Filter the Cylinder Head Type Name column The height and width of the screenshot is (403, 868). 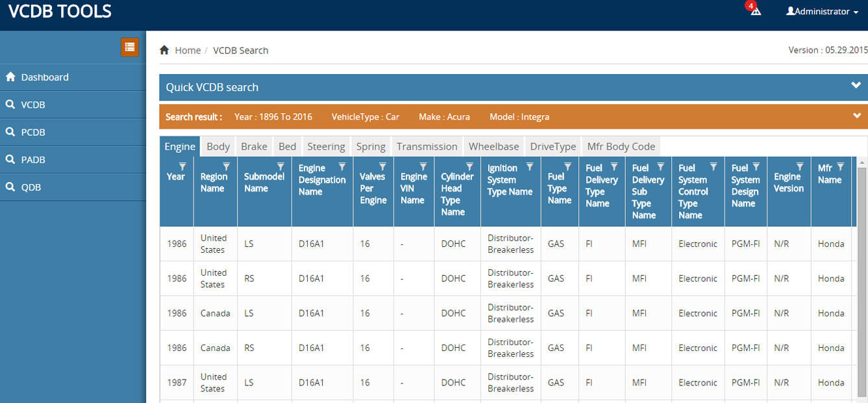tap(469, 166)
